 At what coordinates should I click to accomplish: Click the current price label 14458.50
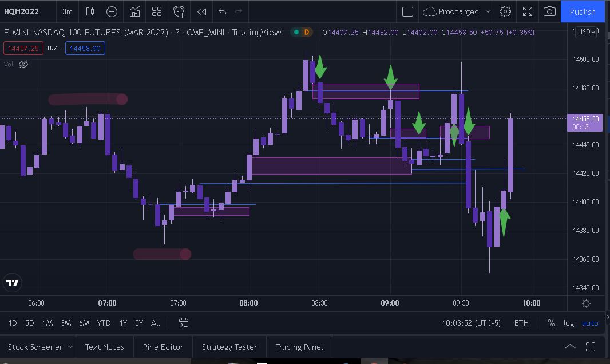click(x=585, y=122)
